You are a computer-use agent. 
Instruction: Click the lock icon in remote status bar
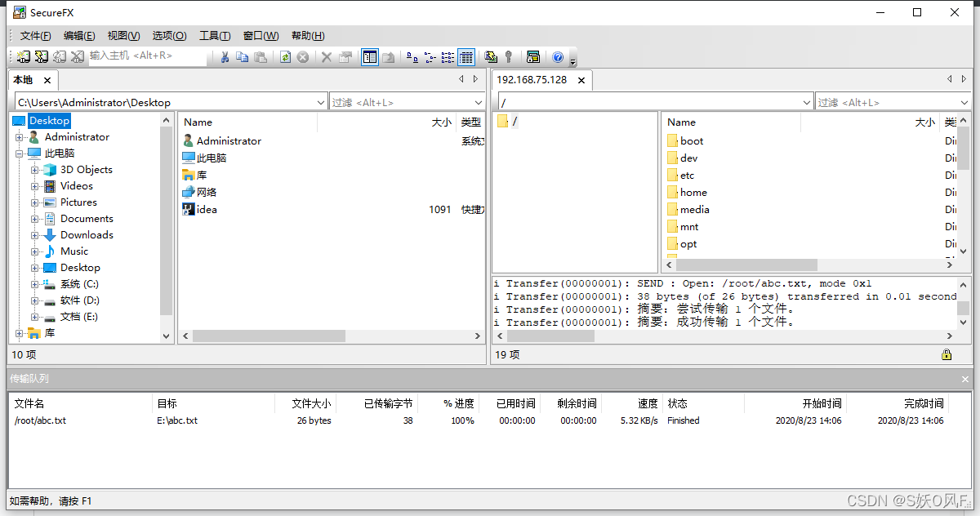(x=947, y=354)
